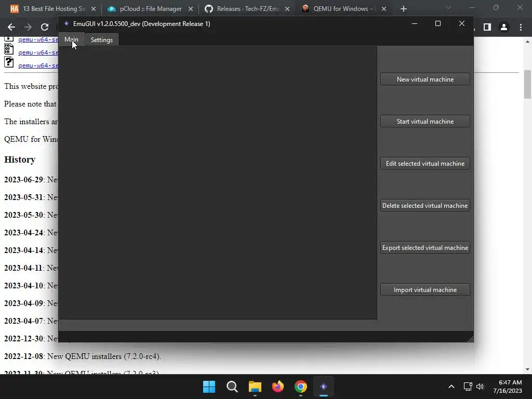Click the History heading on the webpage
532x399 pixels.
(x=20, y=159)
